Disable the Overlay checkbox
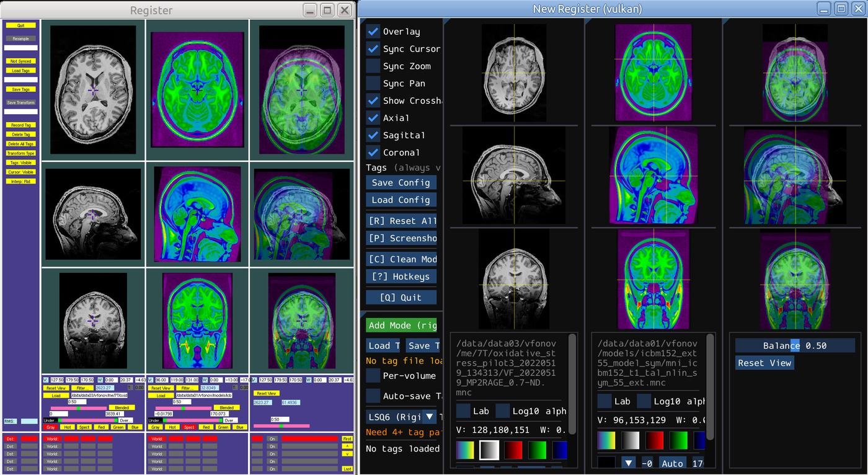868x475 pixels. (x=373, y=32)
